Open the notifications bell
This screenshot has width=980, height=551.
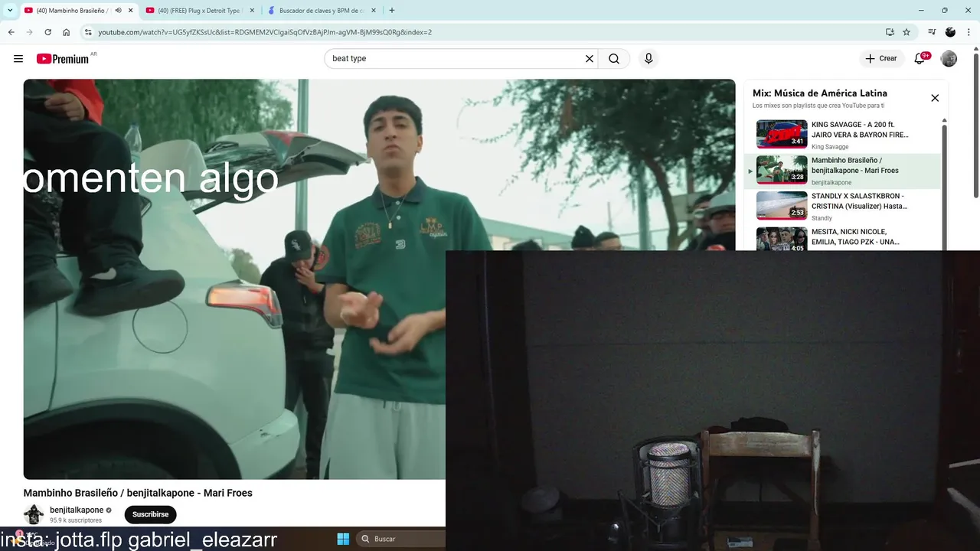click(x=921, y=59)
